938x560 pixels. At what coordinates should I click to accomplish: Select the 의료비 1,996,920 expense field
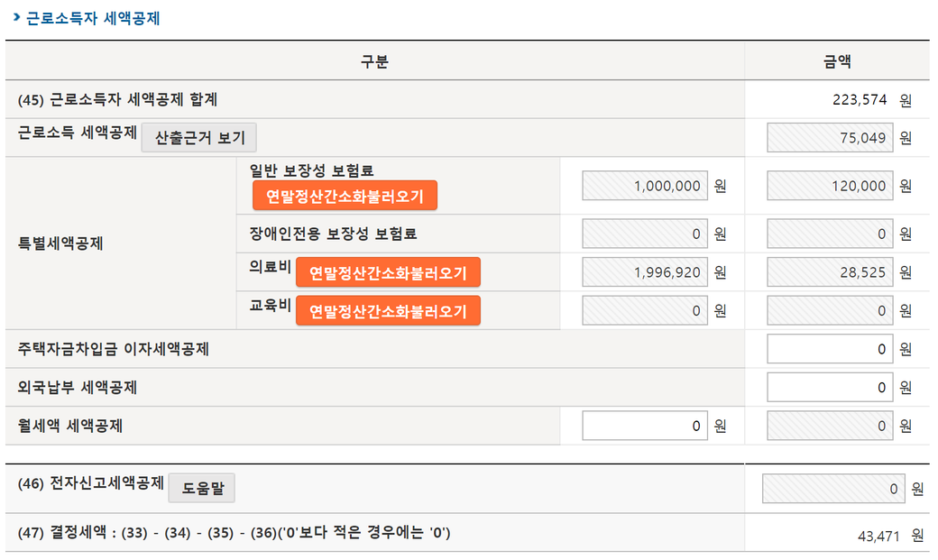point(645,272)
